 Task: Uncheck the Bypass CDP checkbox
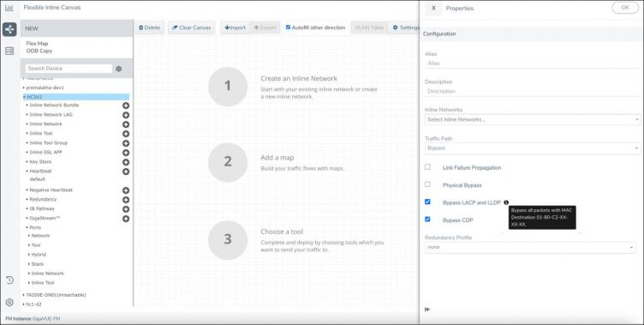click(x=427, y=220)
